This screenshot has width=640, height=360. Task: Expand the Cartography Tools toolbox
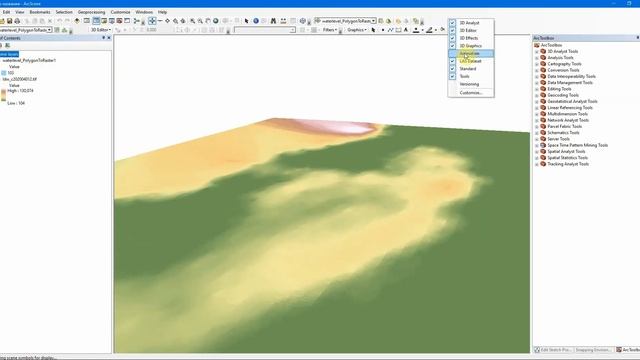(537, 64)
